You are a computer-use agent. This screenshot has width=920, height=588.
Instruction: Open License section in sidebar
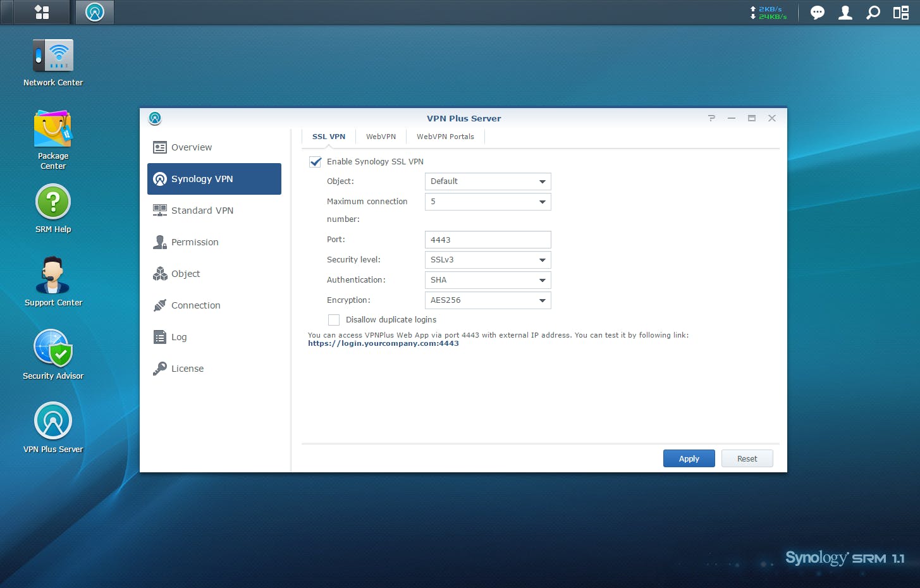point(214,369)
